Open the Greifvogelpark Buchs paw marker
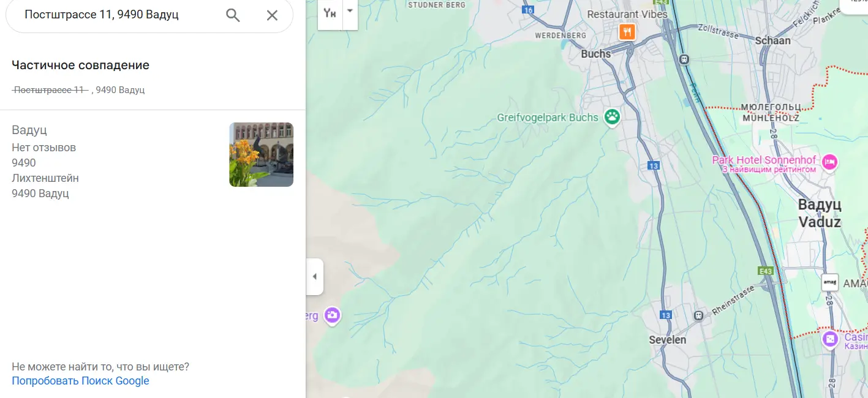Viewport: 868px width, 398px height. pos(611,116)
